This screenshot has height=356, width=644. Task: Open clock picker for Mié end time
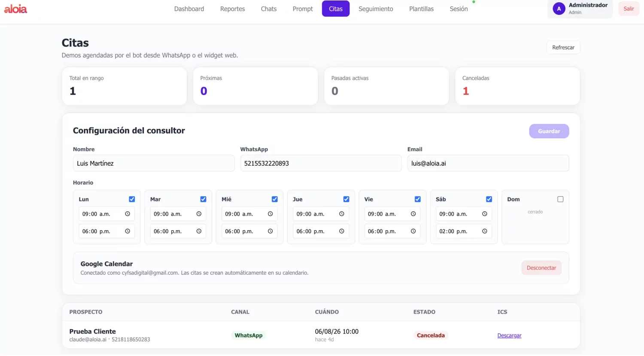coord(270,231)
